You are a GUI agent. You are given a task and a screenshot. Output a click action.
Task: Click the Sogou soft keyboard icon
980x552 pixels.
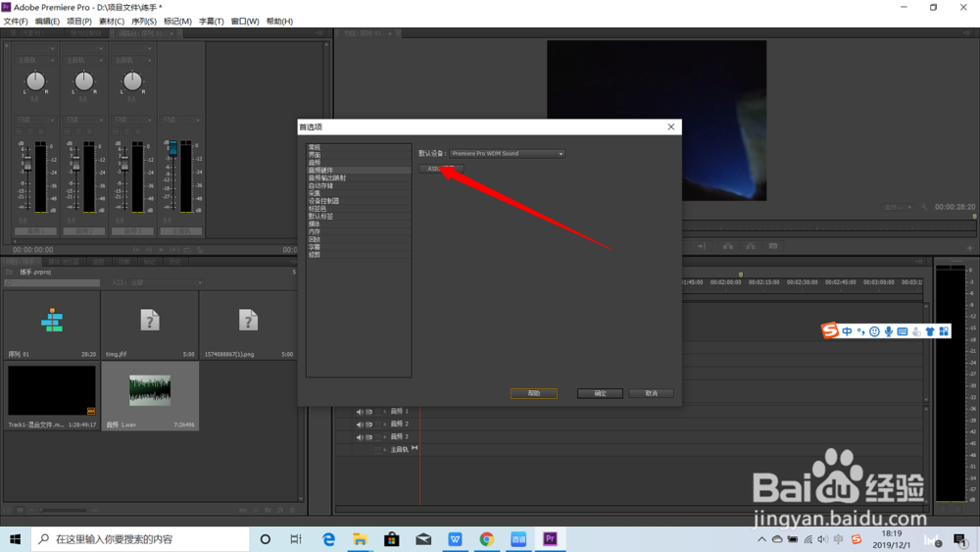(902, 331)
